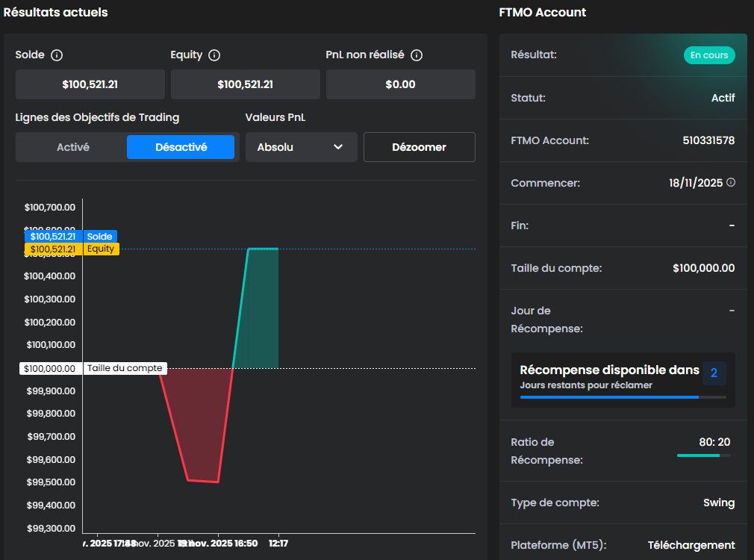Click the blue reward availability progress bar

(x=623, y=397)
